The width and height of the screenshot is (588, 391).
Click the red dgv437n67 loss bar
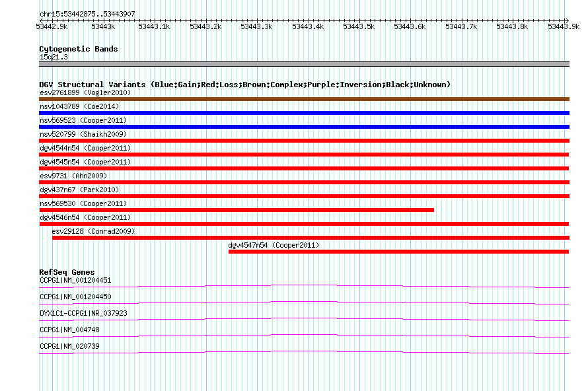click(304, 196)
